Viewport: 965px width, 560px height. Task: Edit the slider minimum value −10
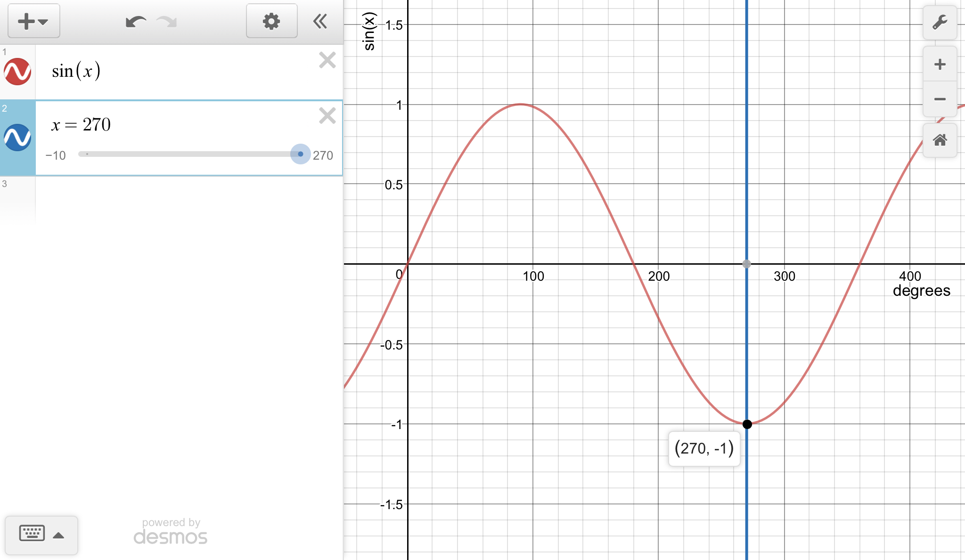tap(56, 155)
